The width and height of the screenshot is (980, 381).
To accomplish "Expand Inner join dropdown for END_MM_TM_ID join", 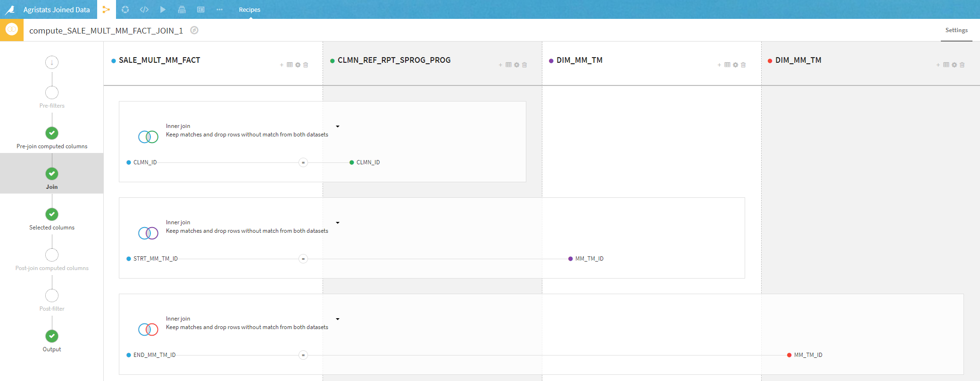I will click(x=338, y=319).
